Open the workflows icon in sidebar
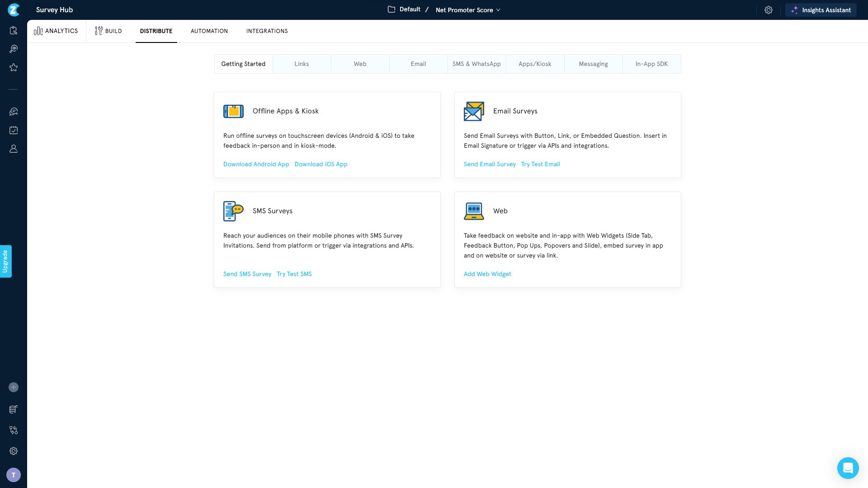The width and height of the screenshot is (868, 488). click(x=14, y=430)
